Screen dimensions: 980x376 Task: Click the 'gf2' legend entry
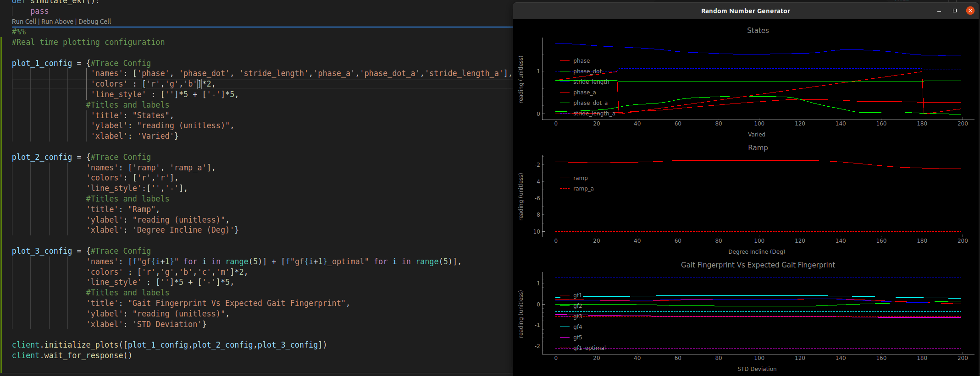tap(577, 306)
